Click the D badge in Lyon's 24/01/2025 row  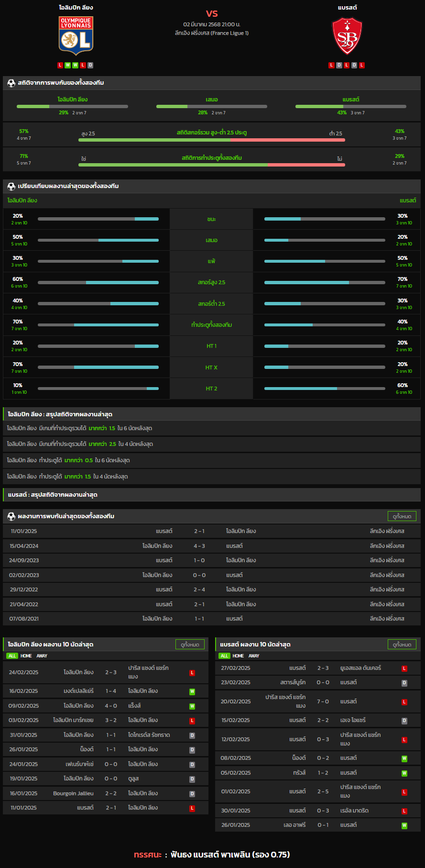pyautogui.click(x=192, y=765)
